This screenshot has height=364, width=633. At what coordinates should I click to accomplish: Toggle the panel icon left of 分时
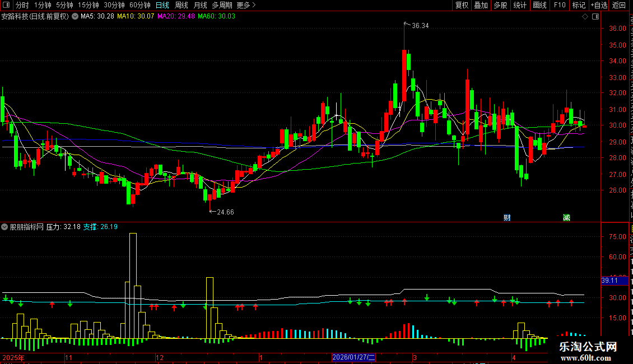click(x=6, y=5)
